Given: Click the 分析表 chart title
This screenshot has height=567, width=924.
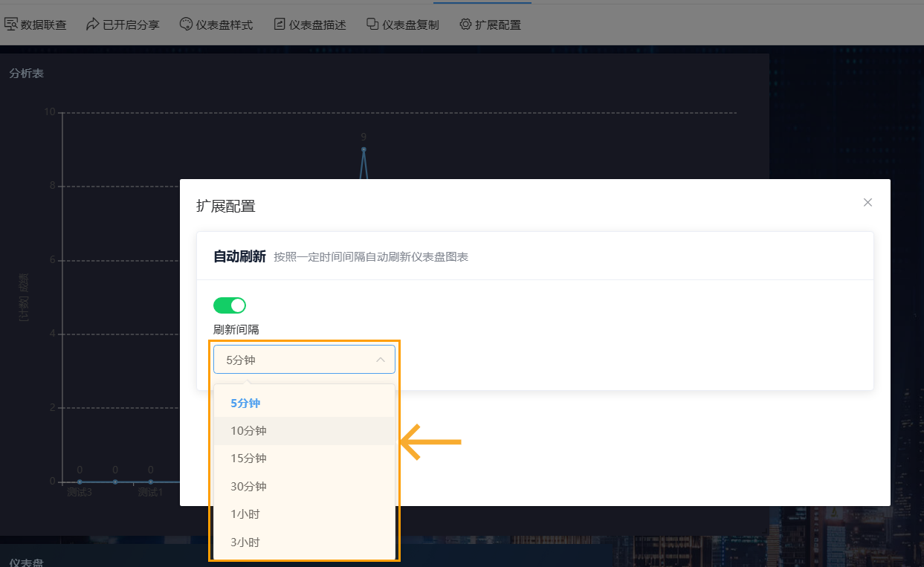Looking at the screenshot, I should (26, 74).
